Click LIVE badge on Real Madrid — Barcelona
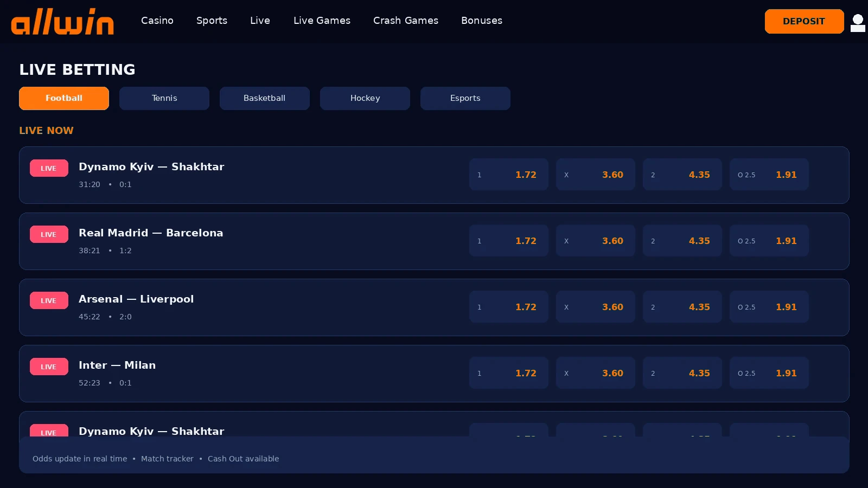The image size is (868, 488). (49, 234)
